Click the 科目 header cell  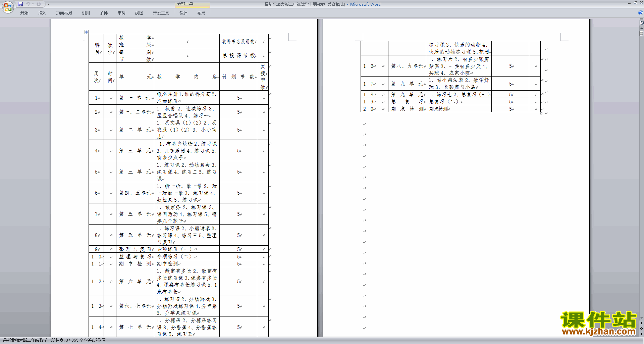pos(96,48)
